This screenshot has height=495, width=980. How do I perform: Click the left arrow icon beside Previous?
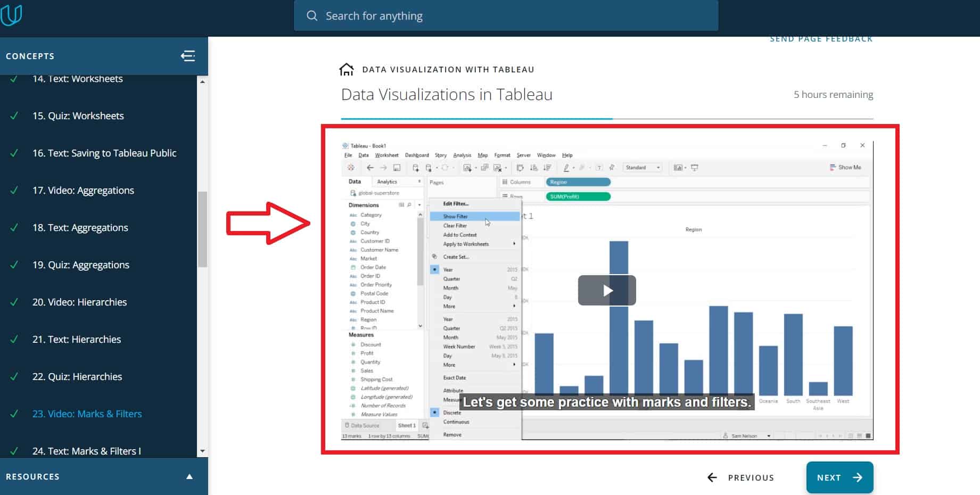click(712, 477)
